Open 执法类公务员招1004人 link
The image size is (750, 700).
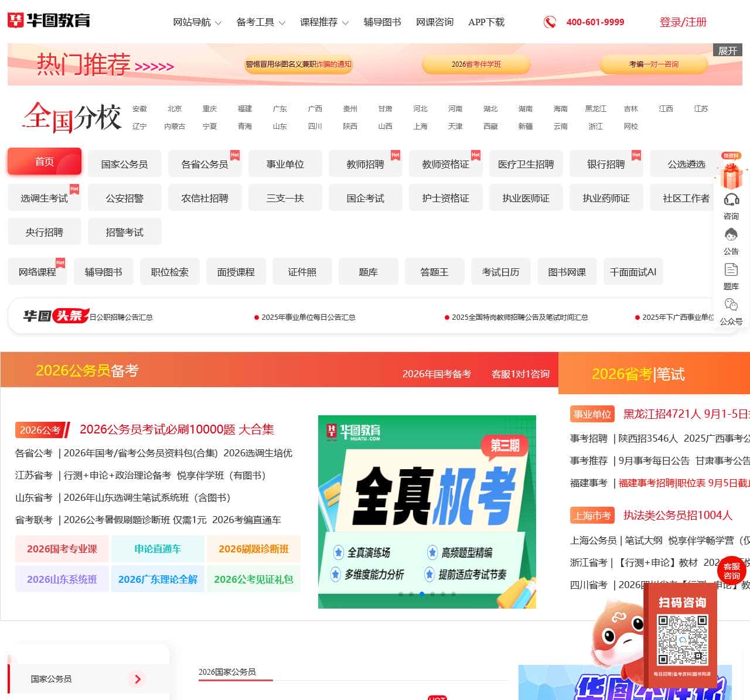point(678,515)
